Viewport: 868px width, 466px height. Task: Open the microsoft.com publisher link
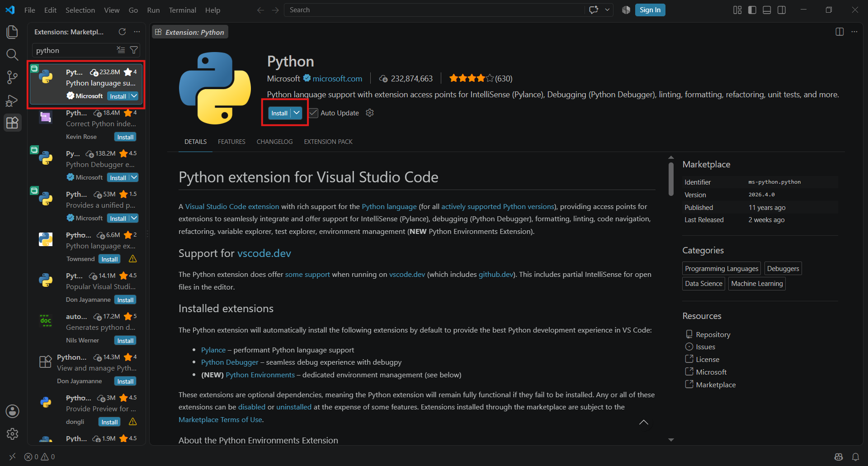pyautogui.click(x=337, y=79)
